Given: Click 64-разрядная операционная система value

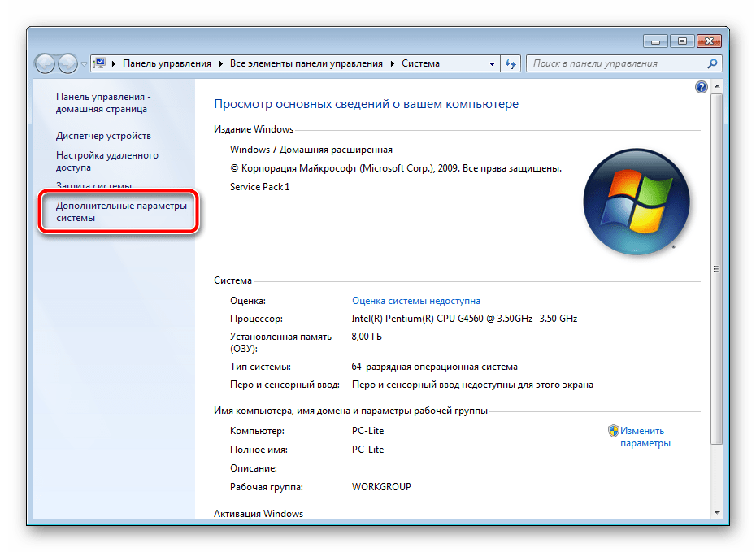Looking at the screenshot, I should (434, 367).
